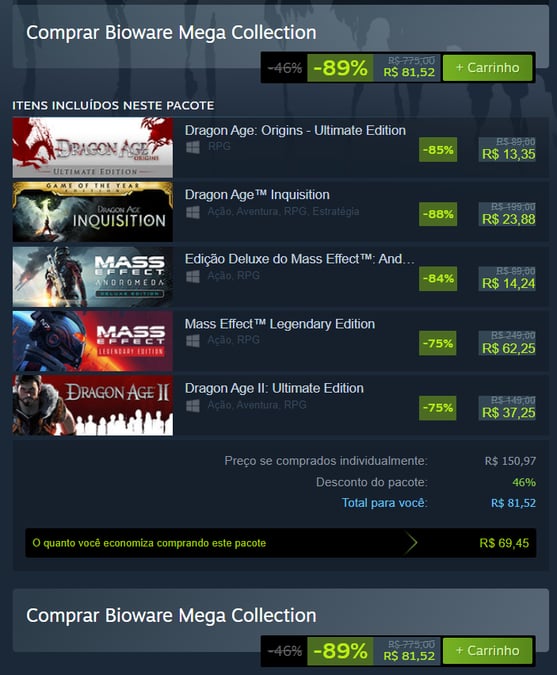This screenshot has width=557, height=675.
Task: Add bundle to cart with top Carrinho button
Action: 488,68
